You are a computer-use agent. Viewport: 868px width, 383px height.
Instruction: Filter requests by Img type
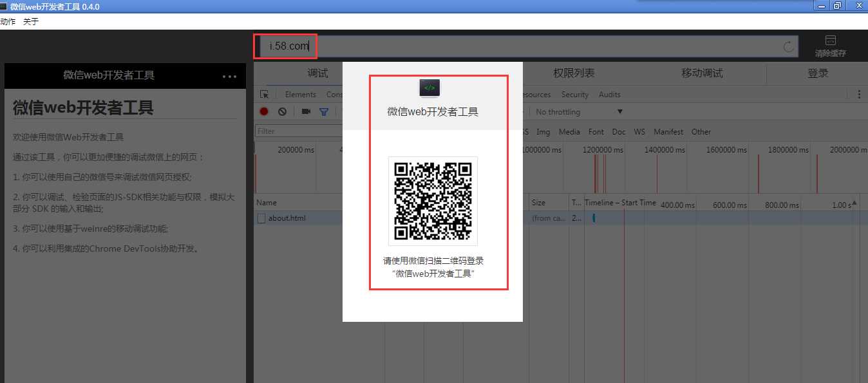tap(543, 131)
